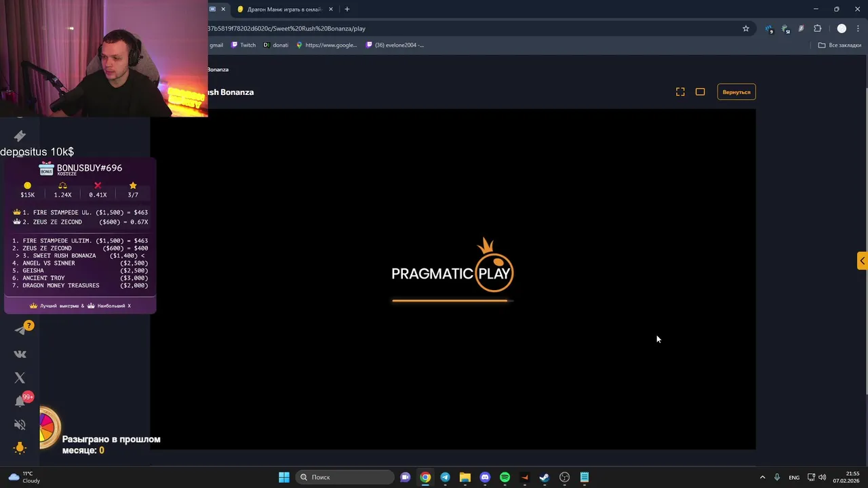Viewport: 868px width, 488px height.
Task: Open the donati bookmark
Action: click(276, 45)
